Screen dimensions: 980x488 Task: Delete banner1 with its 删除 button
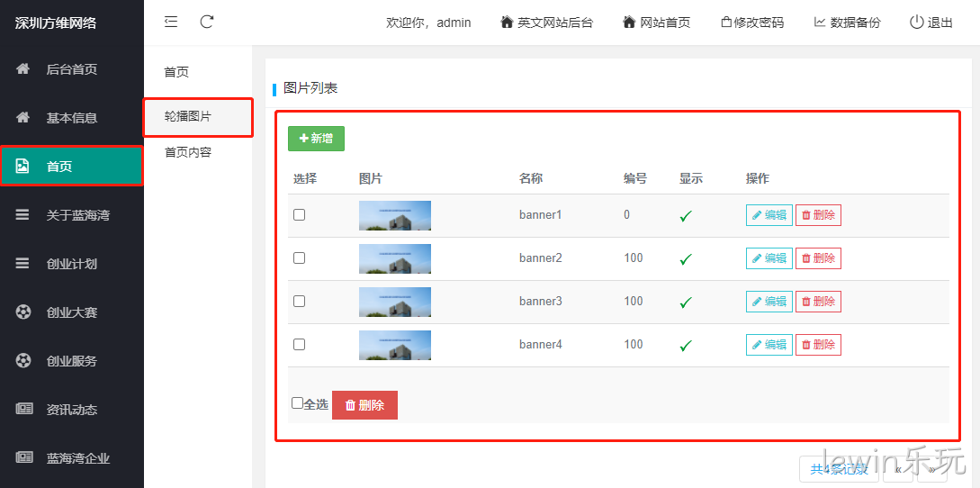[818, 215]
